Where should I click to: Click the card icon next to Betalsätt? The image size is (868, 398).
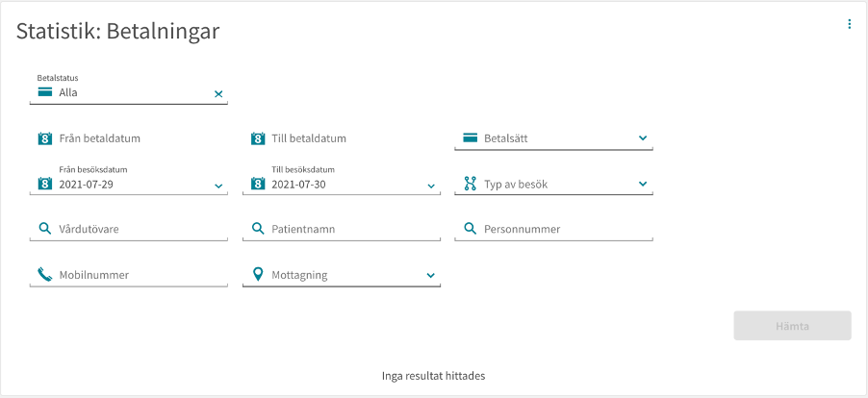pyautogui.click(x=470, y=137)
